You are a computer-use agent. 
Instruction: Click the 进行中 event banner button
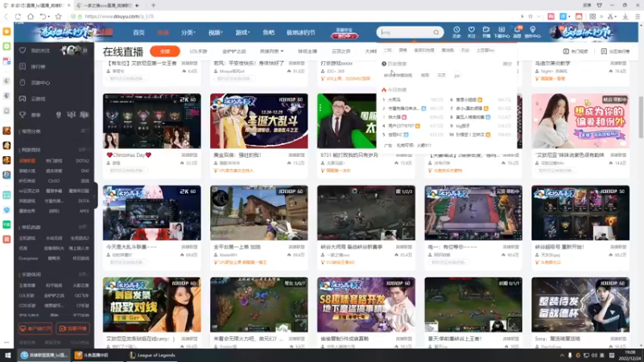345,36
